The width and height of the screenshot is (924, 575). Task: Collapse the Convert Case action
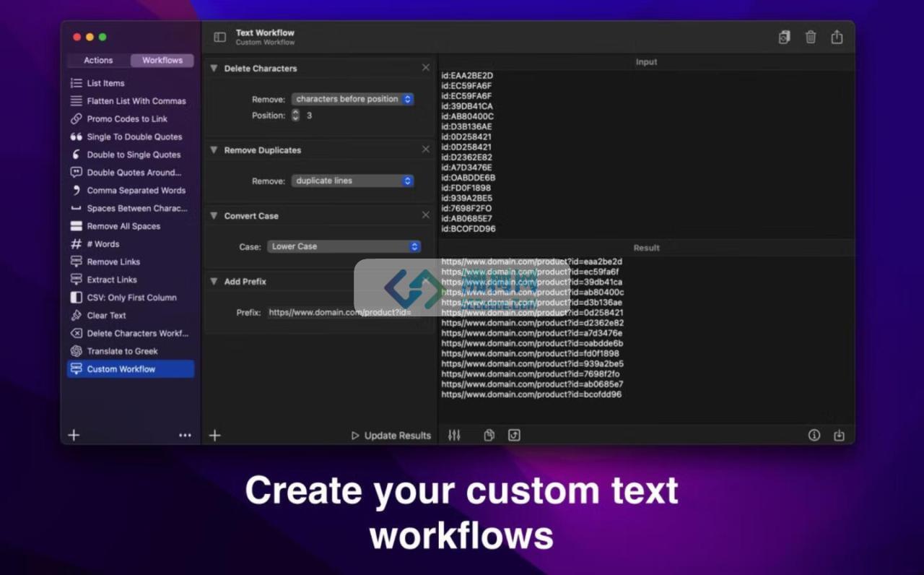tap(214, 215)
